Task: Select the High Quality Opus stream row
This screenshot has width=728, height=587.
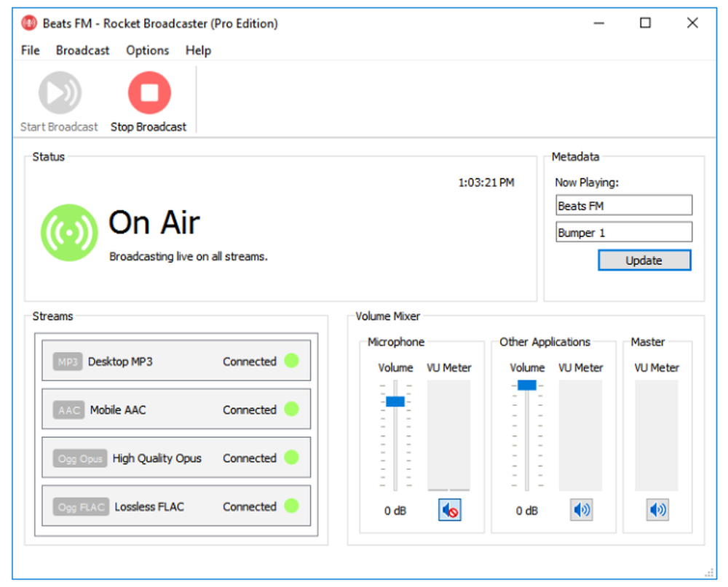Action: pos(176,458)
